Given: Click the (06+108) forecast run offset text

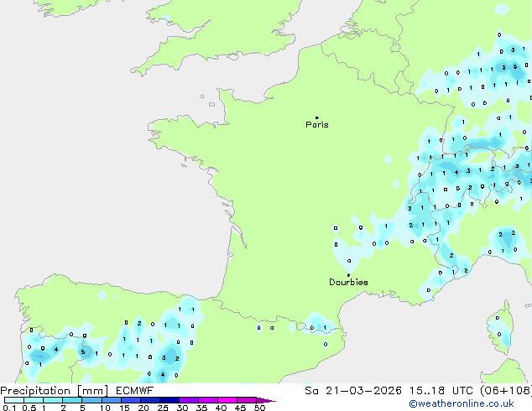Looking at the screenshot, I should pos(501,391).
